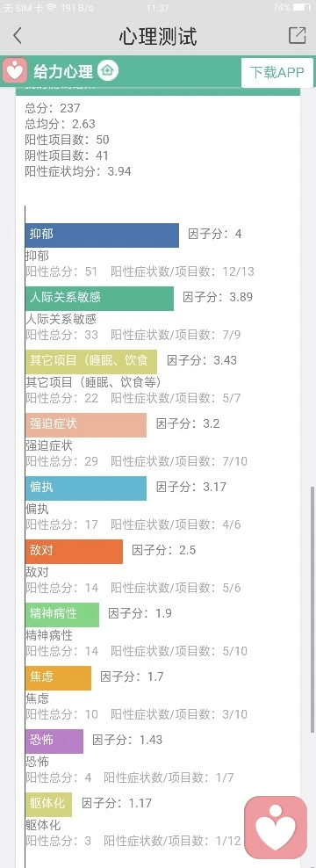Select the green 精神病性 bar
316x868 pixels.
[62, 614]
